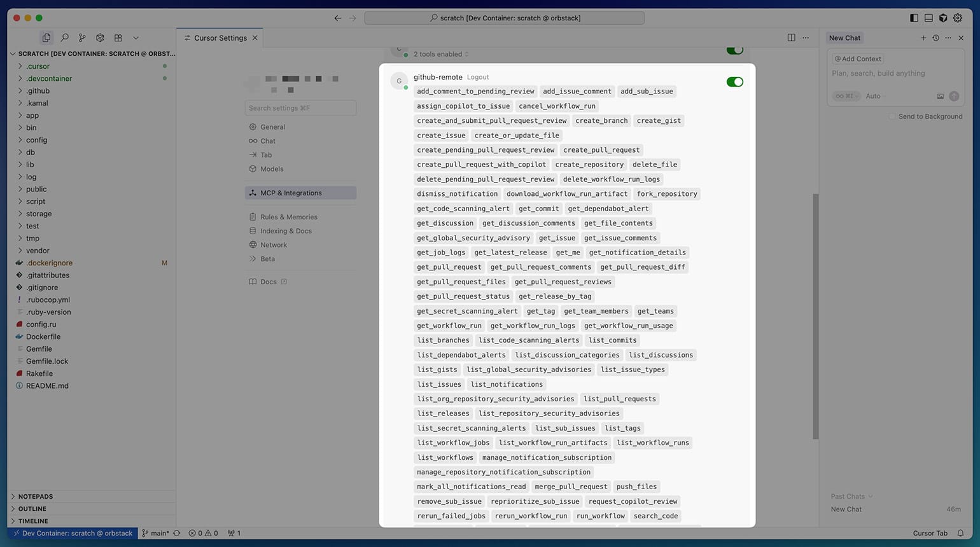Screen dimensions: 980x547
Task: Open the Search icon in activity bar
Action: coord(64,38)
